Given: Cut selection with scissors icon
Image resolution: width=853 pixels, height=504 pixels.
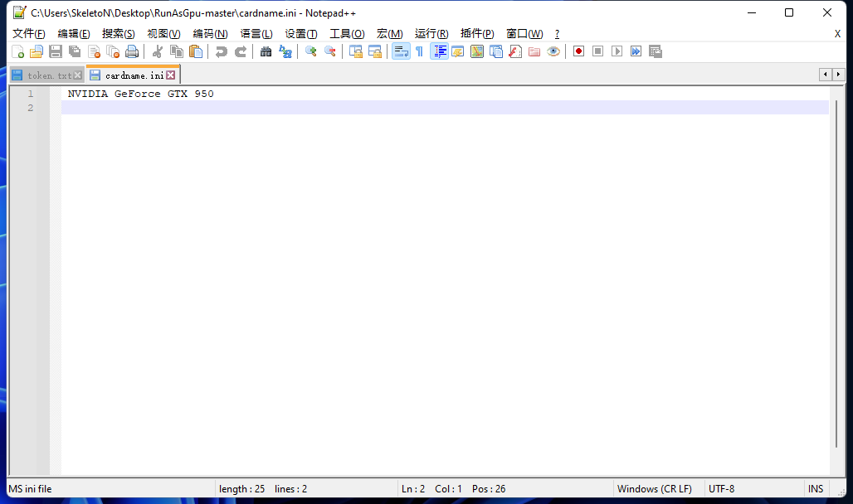Looking at the screenshot, I should point(157,51).
